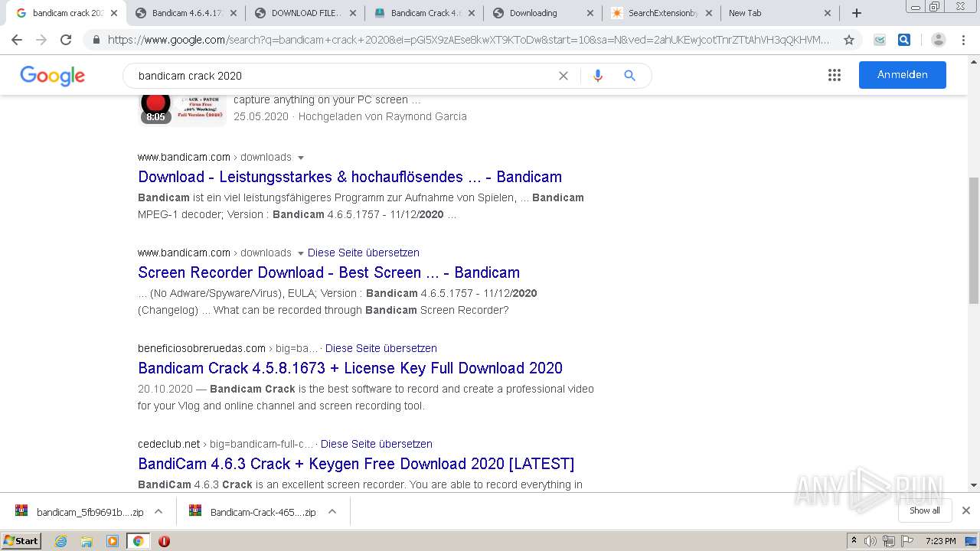
Task: Reload the current page
Action: click(x=66, y=40)
